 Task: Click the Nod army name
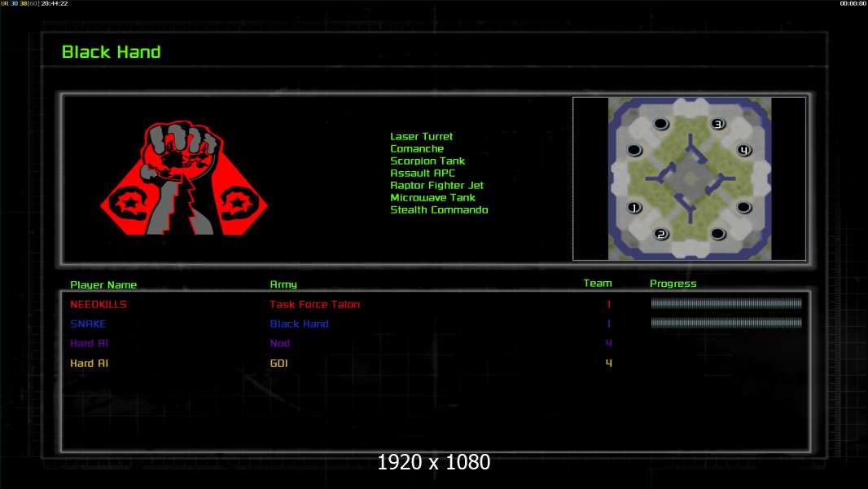[280, 343]
